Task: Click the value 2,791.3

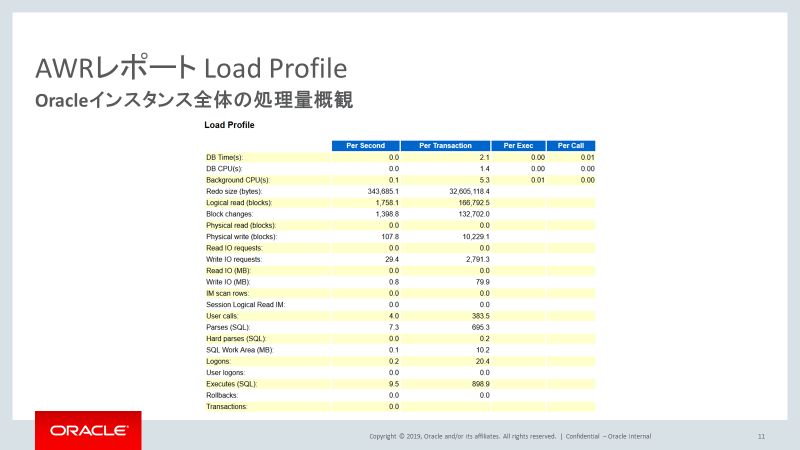Action: [x=478, y=259]
